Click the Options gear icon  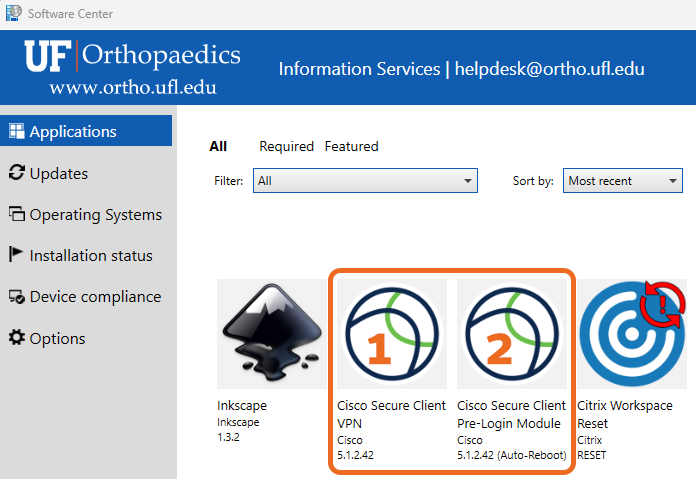(x=17, y=337)
